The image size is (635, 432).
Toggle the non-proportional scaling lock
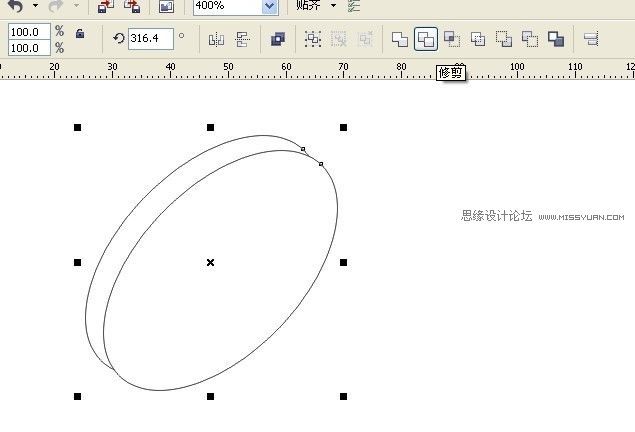click(80, 34)
